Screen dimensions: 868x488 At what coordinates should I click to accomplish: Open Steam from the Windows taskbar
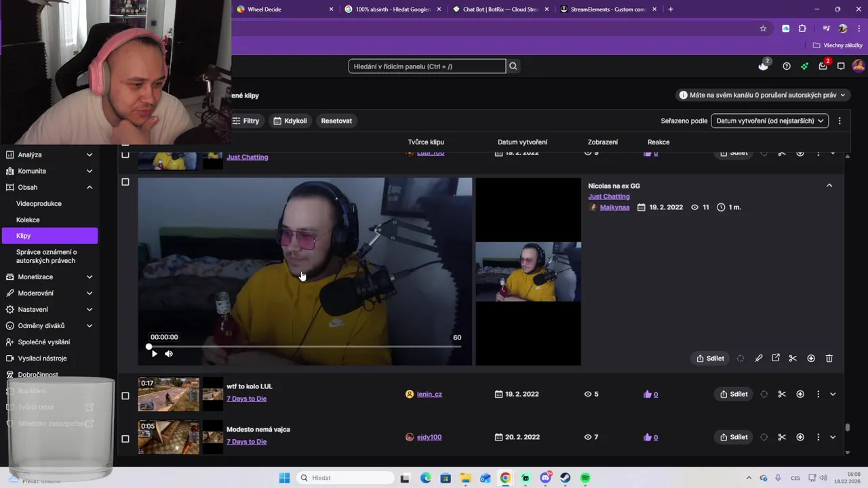tap(565, 478)
